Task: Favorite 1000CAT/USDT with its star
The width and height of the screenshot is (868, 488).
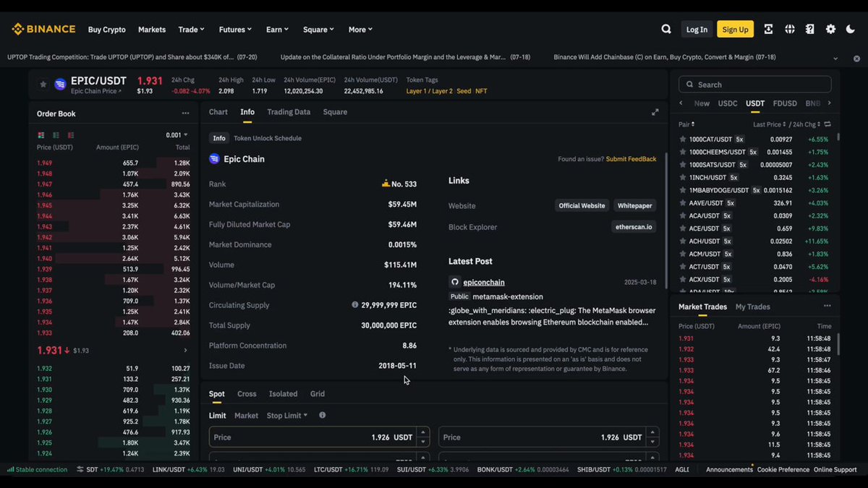Action: click(x=682, y=140)
